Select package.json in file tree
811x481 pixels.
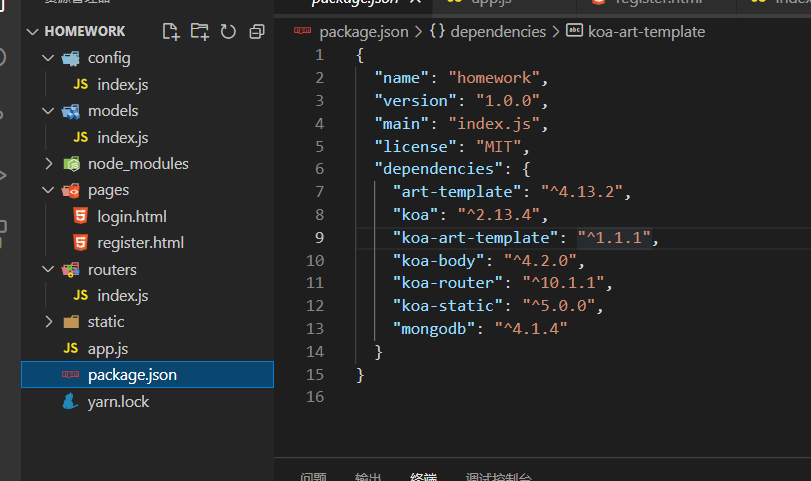pos(147,374)
